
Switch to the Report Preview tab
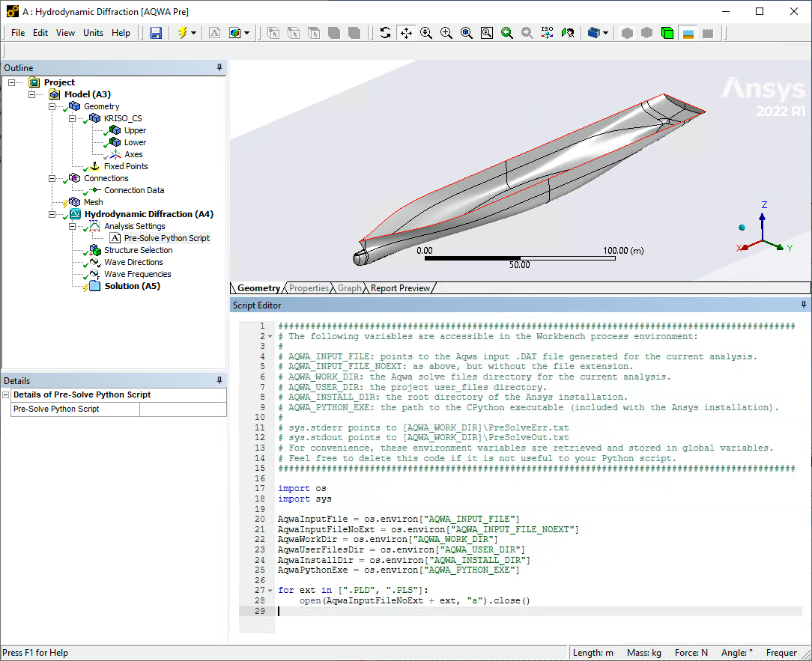[400, 288]
